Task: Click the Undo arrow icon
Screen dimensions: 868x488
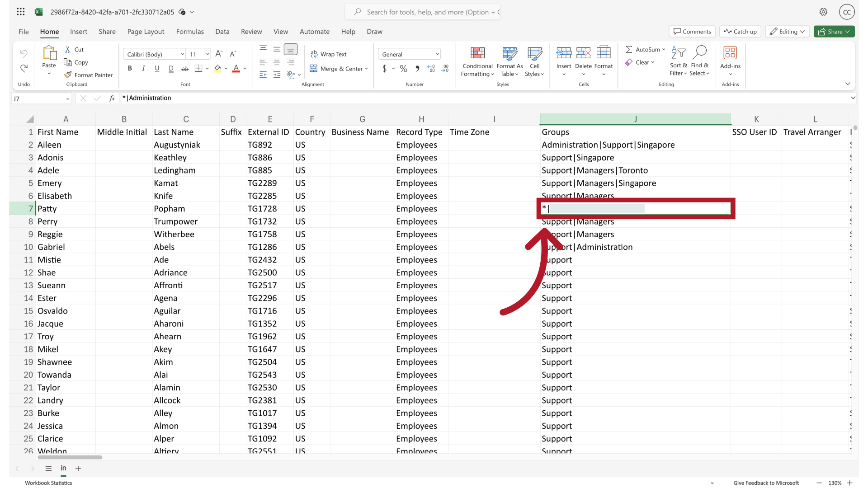Action: (24, 54)
